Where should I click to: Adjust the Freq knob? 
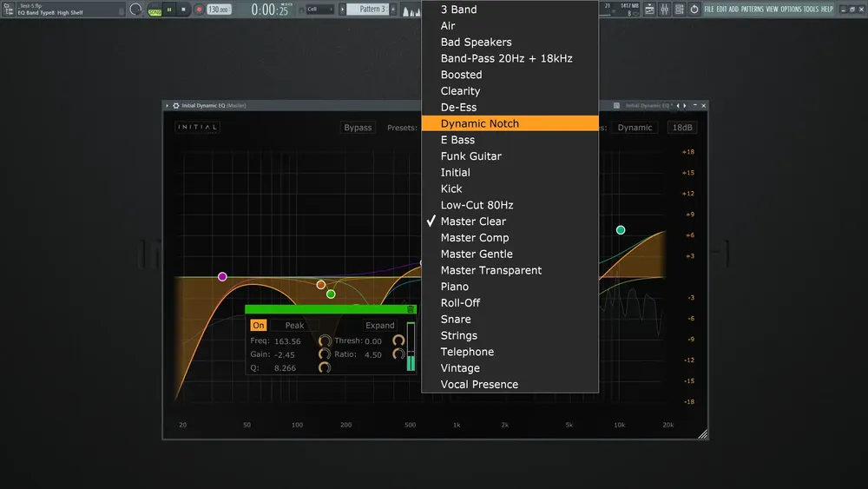click(x=325, y=340)
